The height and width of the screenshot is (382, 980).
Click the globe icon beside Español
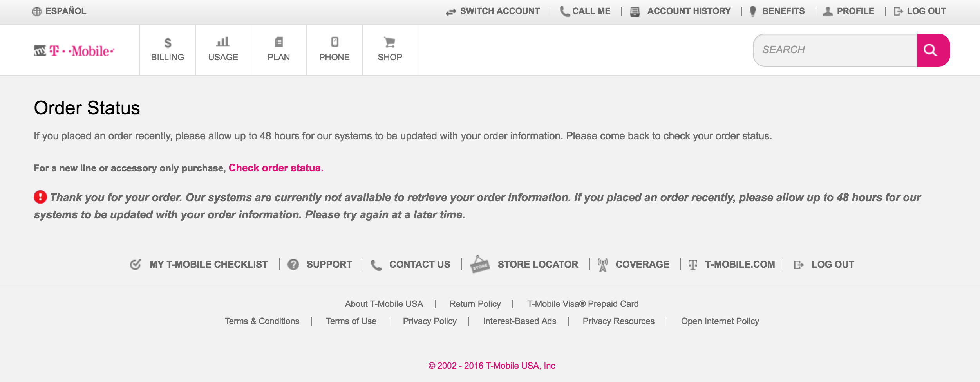(x=37, y=11)
